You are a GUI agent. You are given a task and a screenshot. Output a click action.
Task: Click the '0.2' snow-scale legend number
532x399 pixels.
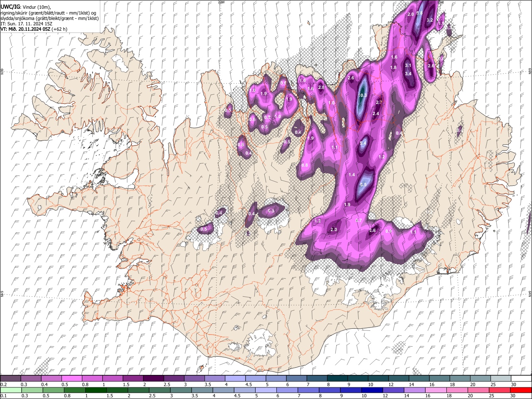(x=3, y=384)
